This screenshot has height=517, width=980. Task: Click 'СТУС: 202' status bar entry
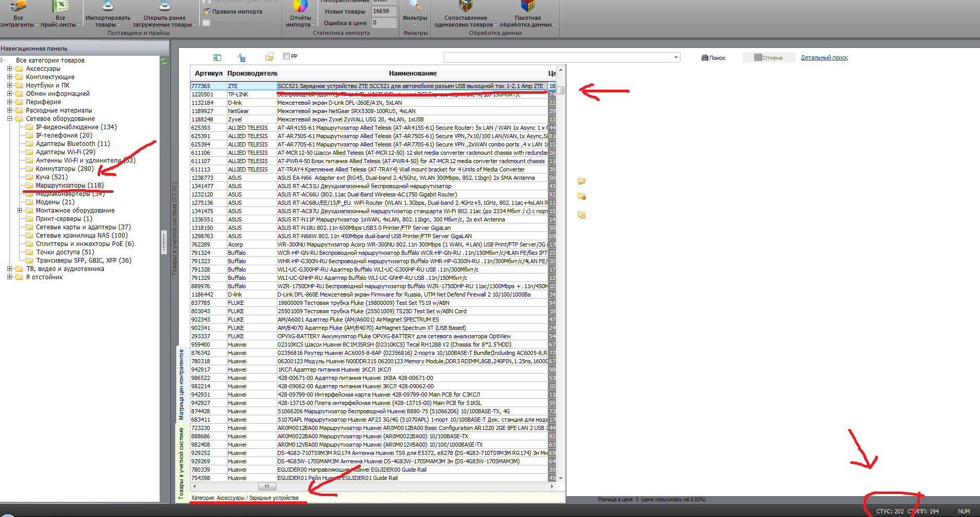click(890, 511)
